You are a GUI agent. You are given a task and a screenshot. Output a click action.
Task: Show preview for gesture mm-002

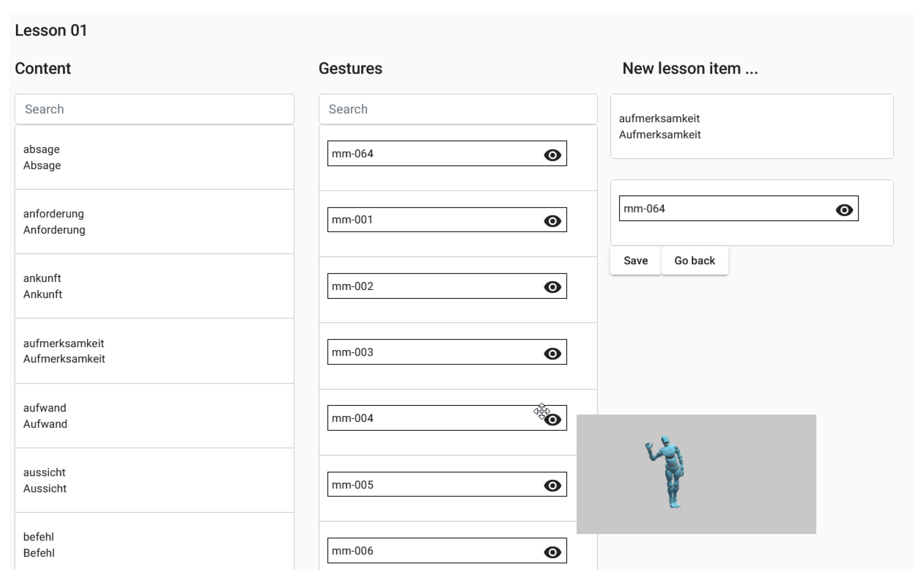(x=552, y=287)
